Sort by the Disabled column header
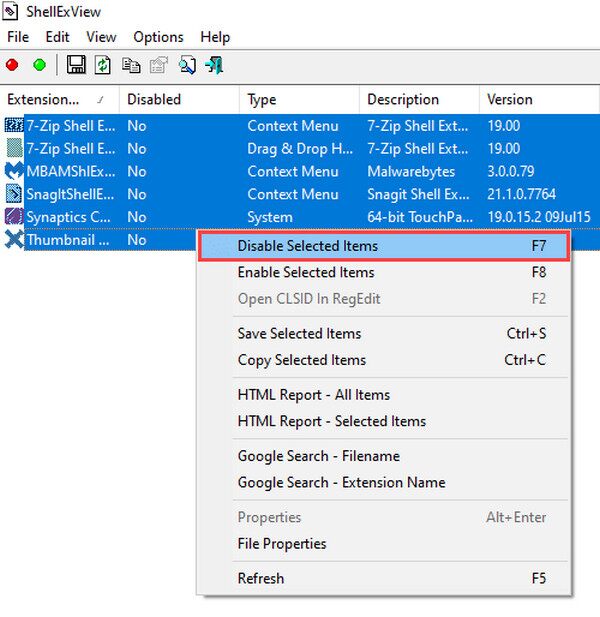600x617 pixels. point(179,100)
